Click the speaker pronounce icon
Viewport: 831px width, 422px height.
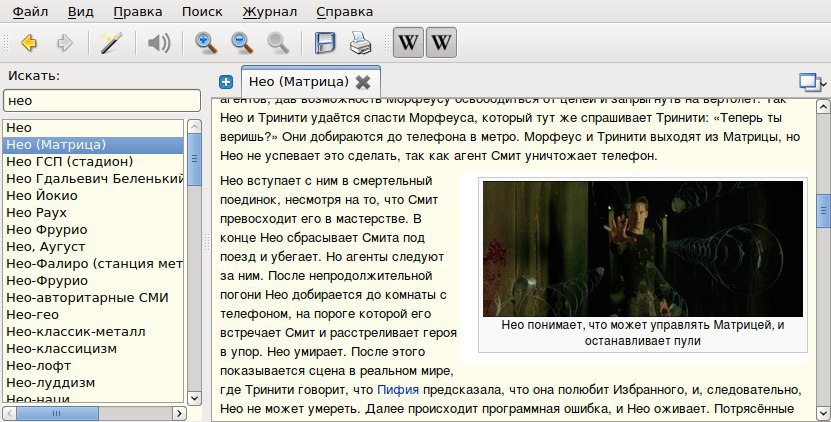tap(158, 42)
